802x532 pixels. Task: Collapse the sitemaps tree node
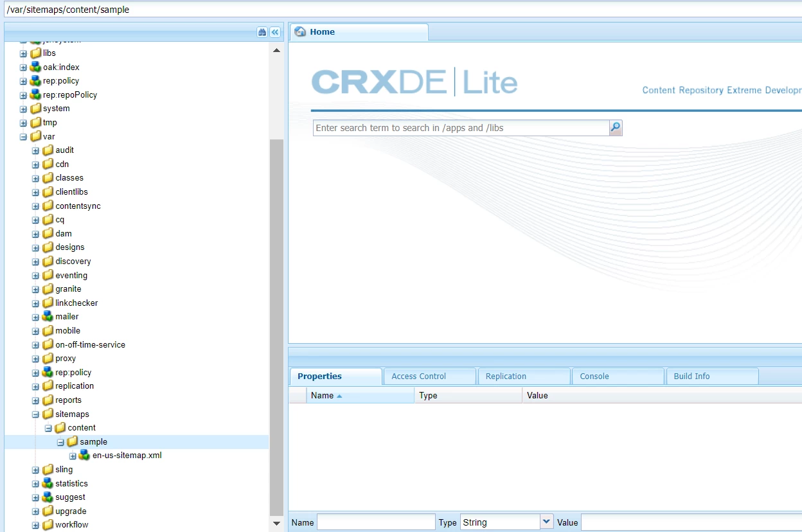[x=35, y=414]
